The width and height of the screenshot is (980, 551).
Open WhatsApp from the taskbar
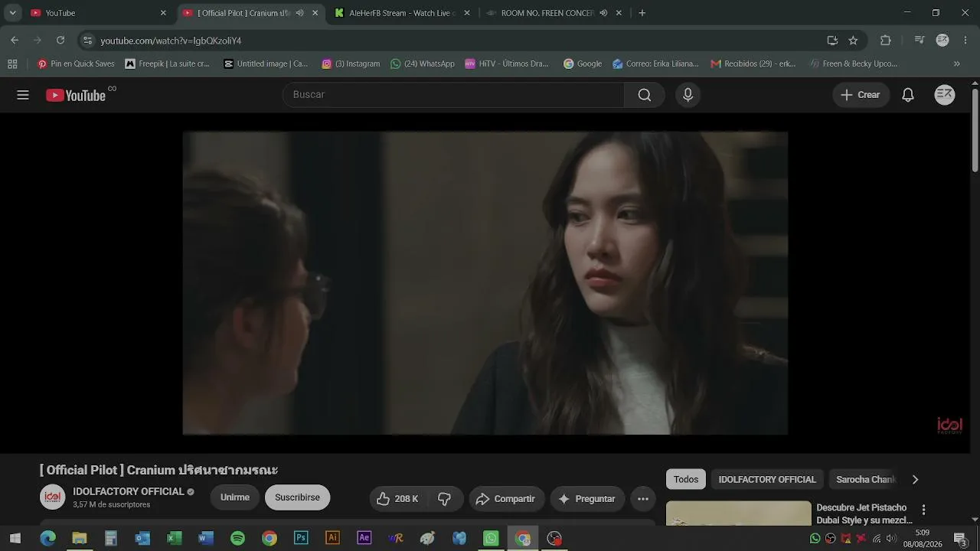491,538
